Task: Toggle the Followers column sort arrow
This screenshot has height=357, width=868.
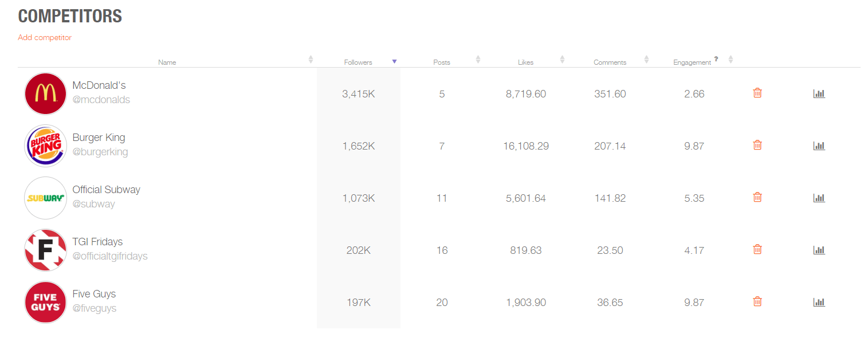Action: [x=394, y=62]
